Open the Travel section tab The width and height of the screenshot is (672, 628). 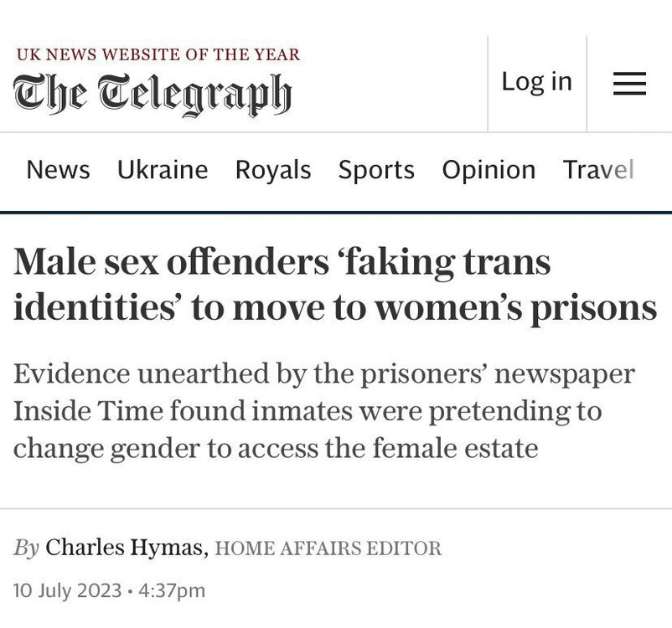pyautogui.click(x=598, y=170)
